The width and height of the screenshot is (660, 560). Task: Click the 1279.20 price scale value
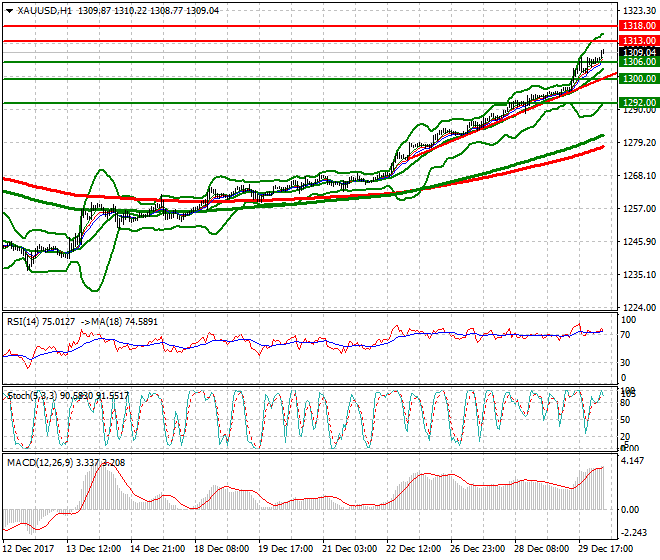[639, 143]
